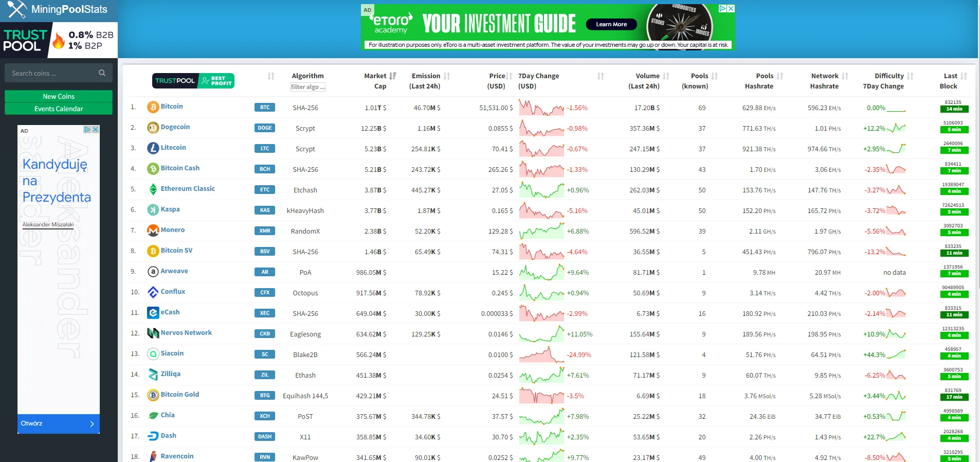Click the MiningPoolStats pickaxe logo
Screen dimensions: 980x462
point(17,9)
